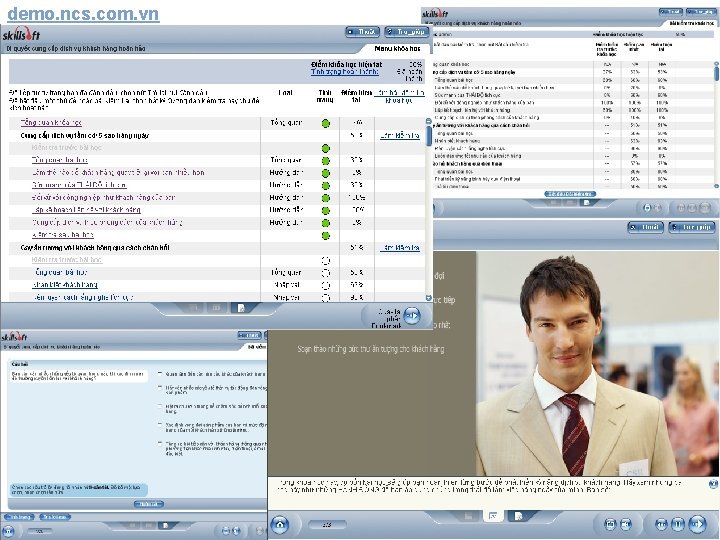
Task: Click the print icon in the quiz window footer
Action: pyautogui.click(x=225, y=530)
